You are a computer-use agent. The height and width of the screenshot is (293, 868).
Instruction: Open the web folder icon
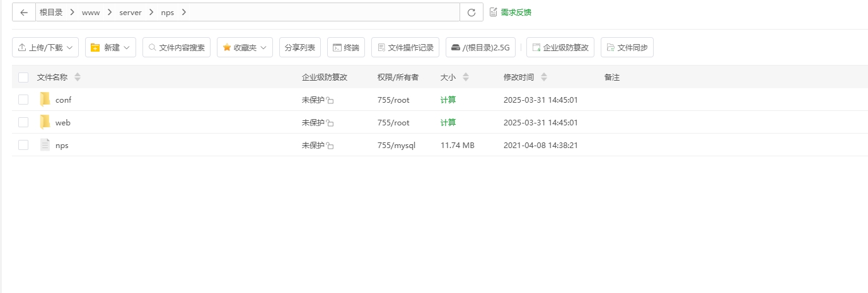coord(45,122)
